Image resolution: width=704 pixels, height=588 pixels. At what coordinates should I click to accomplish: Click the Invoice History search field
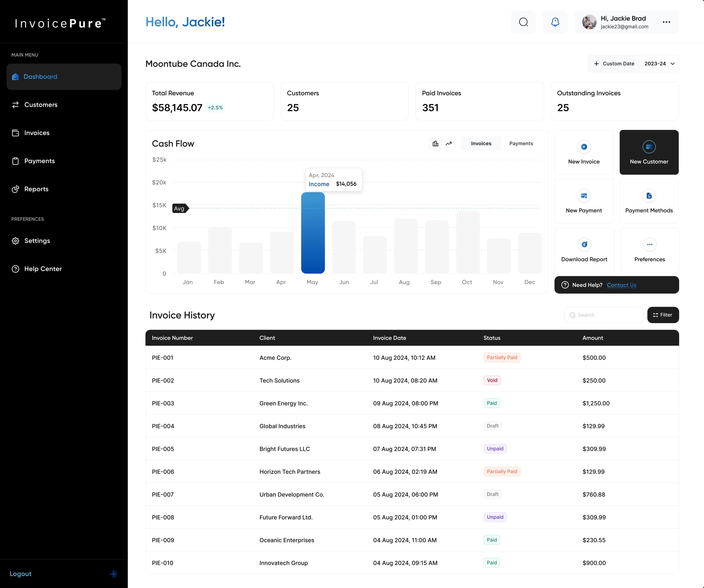604,315
